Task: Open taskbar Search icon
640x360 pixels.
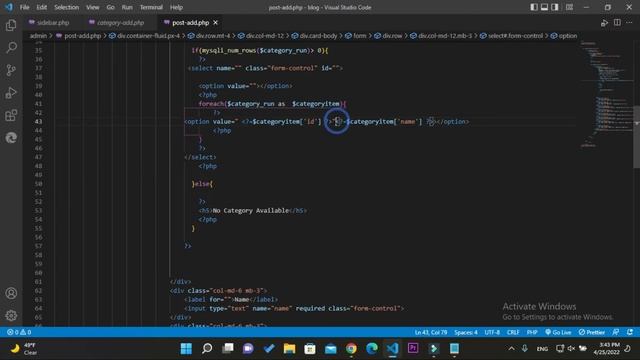Action: coord(207,349)
